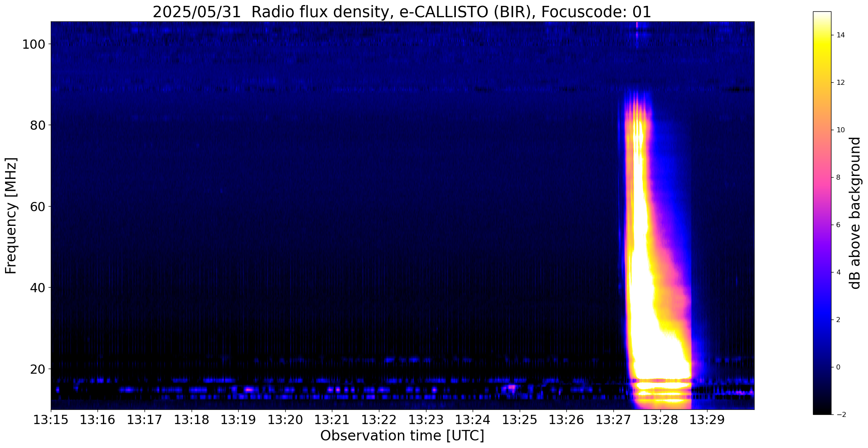Click the 13:25 time tick label

click(520, 420)
